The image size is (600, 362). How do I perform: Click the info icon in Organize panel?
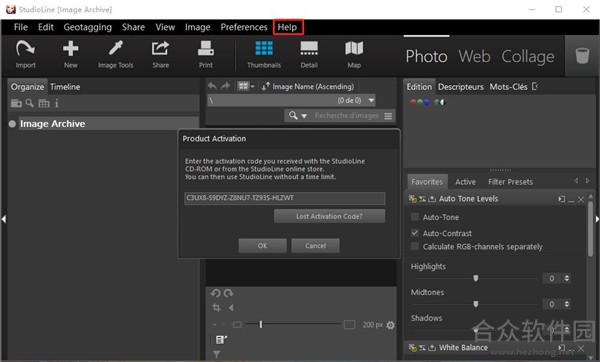click(57, 103)
